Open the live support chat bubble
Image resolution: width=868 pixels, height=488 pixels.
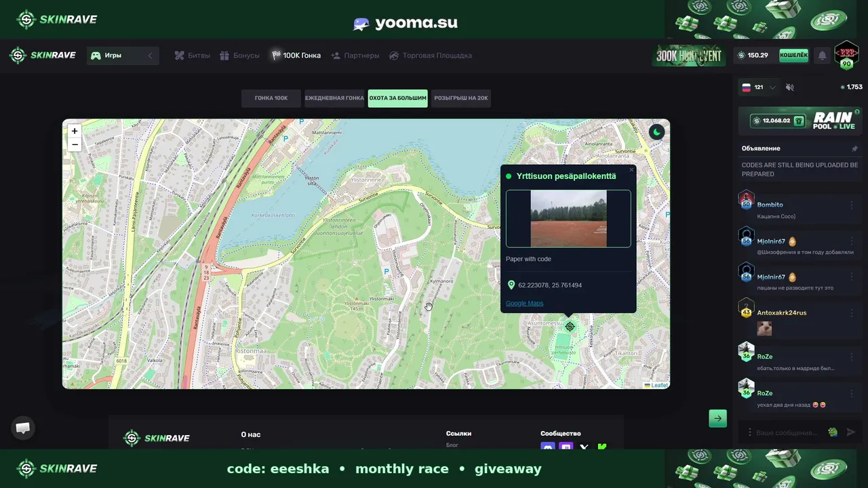pyautogui.click(x=23, y=428)
